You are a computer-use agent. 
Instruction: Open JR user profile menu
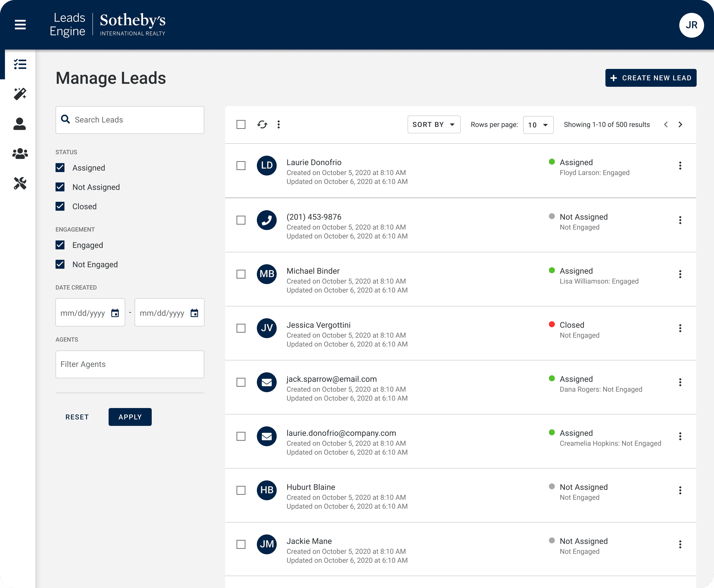tap(691, 25)
